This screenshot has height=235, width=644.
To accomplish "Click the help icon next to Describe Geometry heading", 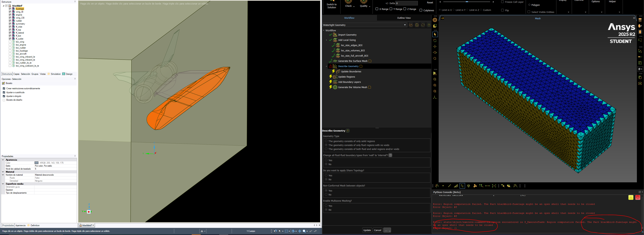I will [348, 131].
